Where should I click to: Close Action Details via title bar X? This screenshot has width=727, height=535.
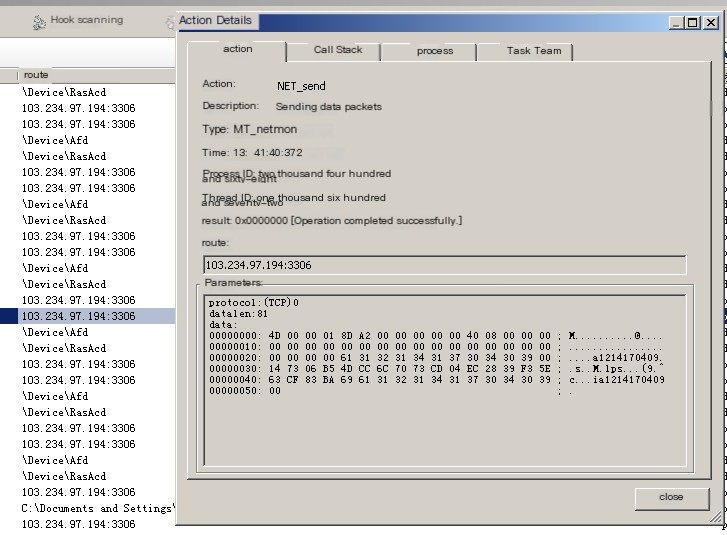click(x=710, y=22)
